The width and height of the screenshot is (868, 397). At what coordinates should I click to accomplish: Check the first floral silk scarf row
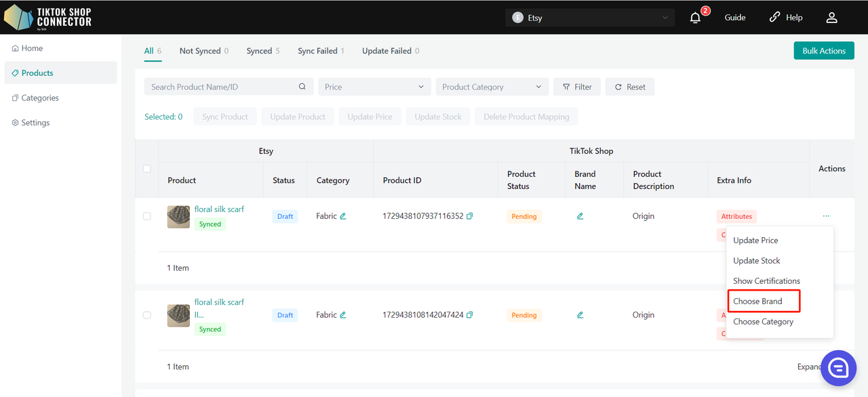(146, 216)
